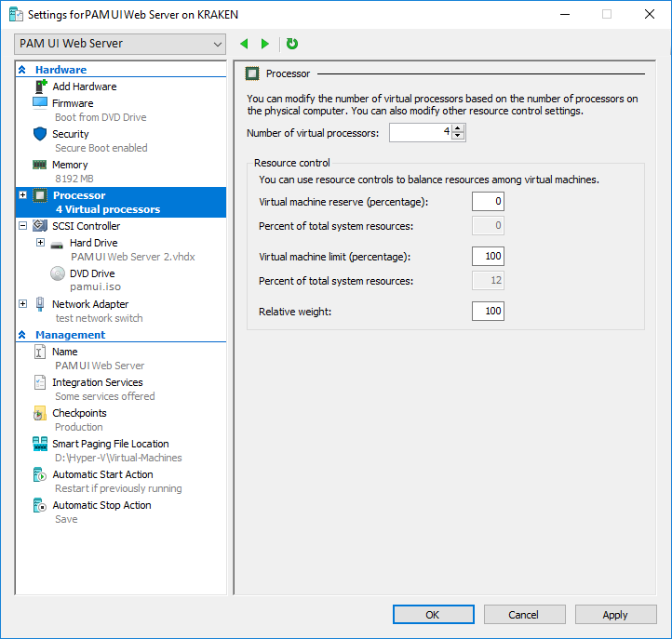Click the Virtual machine limit field

click(x=488, y=256)
